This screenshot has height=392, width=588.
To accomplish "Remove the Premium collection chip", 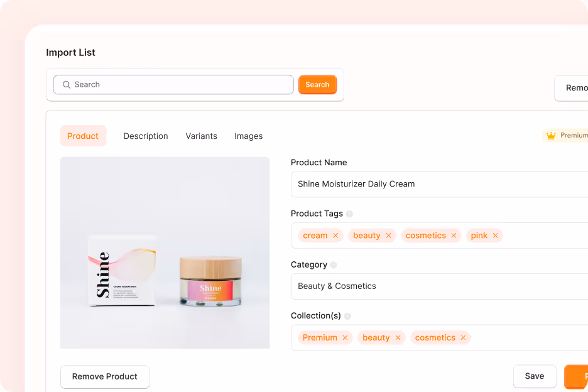I will [x=345, y=337].
